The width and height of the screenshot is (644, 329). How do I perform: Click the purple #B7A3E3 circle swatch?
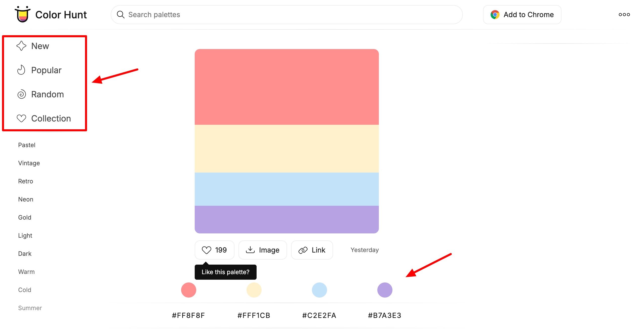(385, 290)
